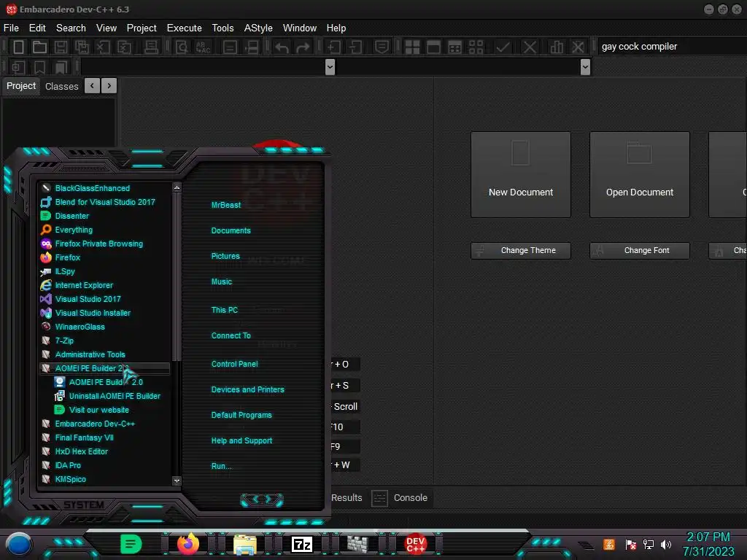Open the compiler set combo box

click(x=672, y=46)
